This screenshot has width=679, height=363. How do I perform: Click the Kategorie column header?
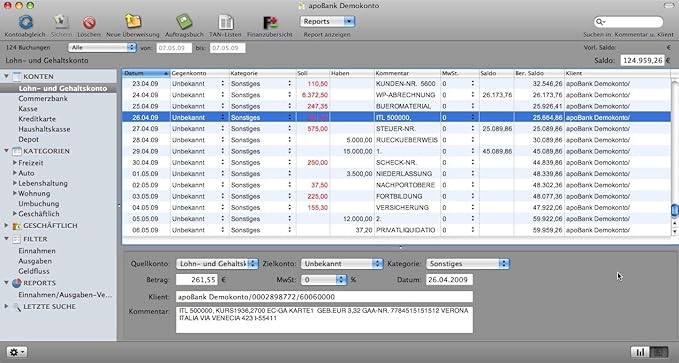(x=262, y=73)
